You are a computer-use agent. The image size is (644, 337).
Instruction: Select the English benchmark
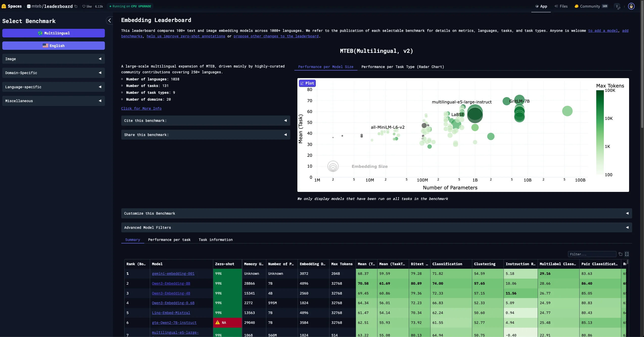click(x=54, y=46)
